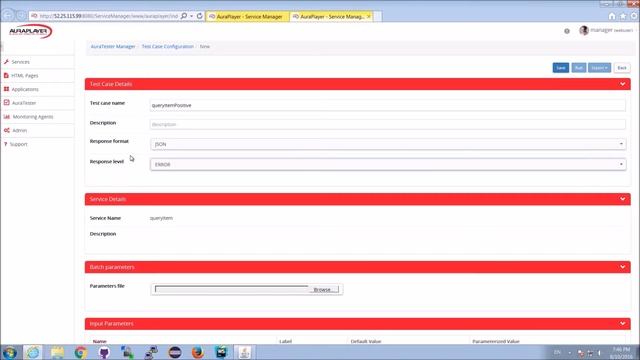
Task: Click the help question mark icon
Action: (x=567, y=31)
